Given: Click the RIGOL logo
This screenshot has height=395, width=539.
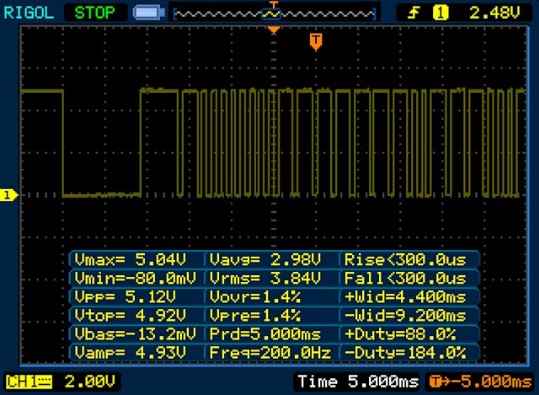Looking at the screenshot, I should [29, 13].
